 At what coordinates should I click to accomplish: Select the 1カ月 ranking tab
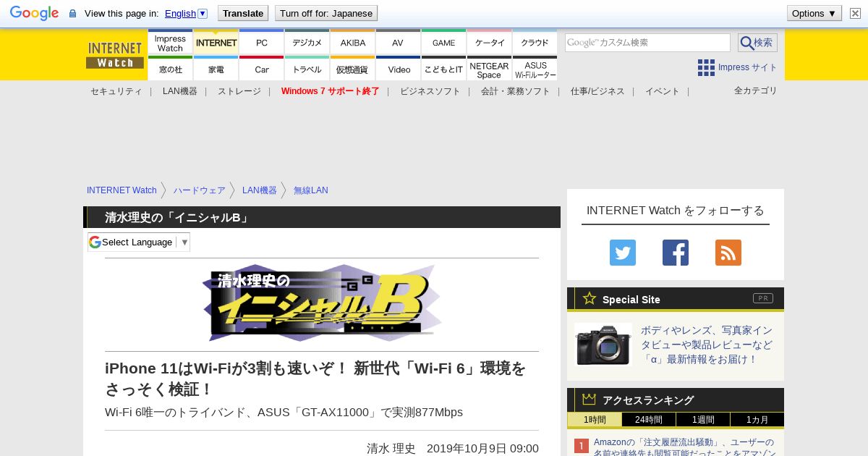click(757, 420)
